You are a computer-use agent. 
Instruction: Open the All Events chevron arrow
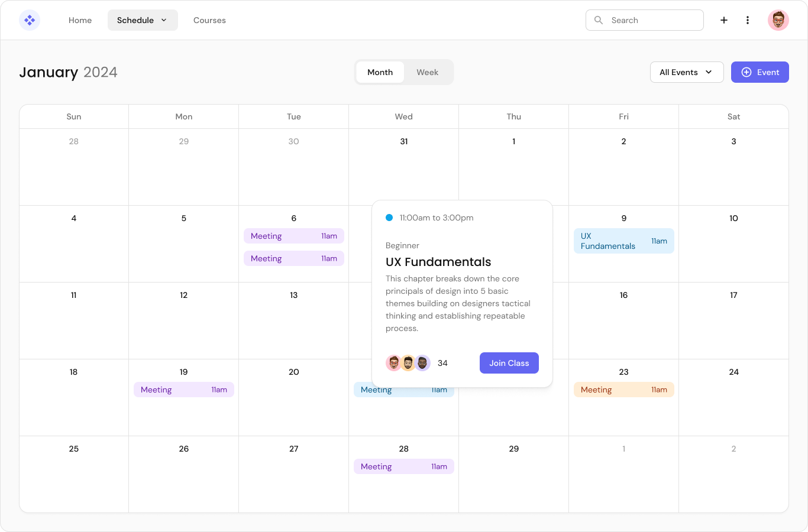click(x=709, y=72)
